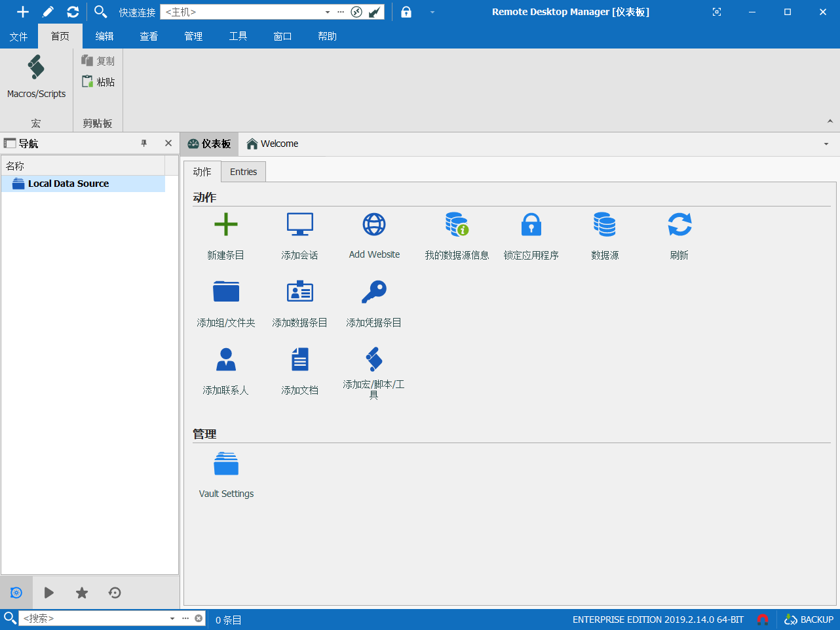The height and width of the screenshot is (630, 840).
Task: Click the 0 条目 status text
Action: click(229, 620)
